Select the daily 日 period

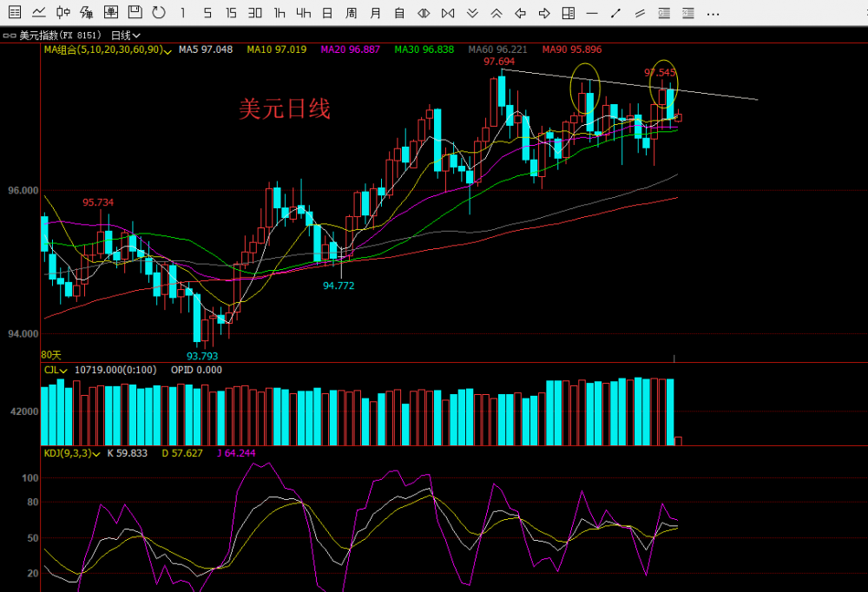[327, 12]
